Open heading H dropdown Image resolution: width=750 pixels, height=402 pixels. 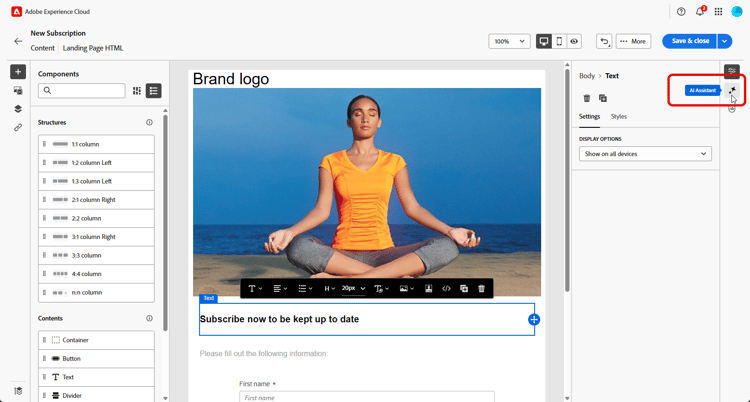tap(330, 289)
